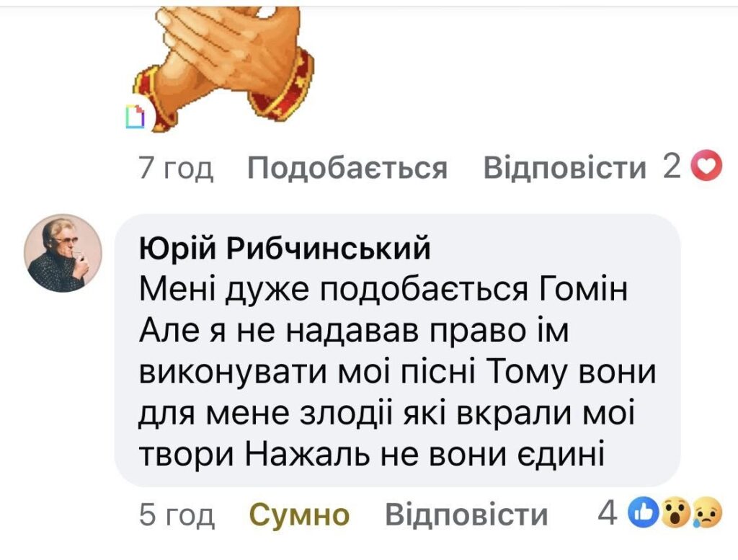Toggle Подобається on the sticker comment
Viewport: 738px width, 560px height.
[347, 169]
